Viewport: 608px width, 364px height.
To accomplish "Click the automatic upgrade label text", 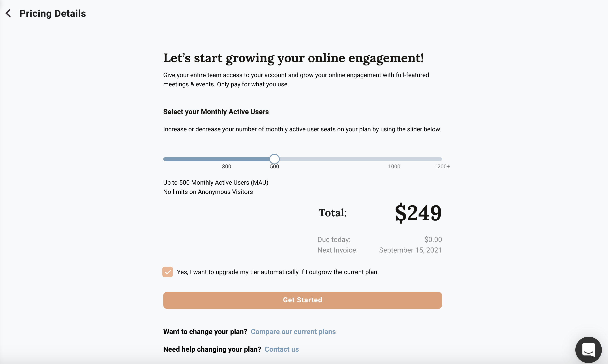I will [x=278, y=272].
